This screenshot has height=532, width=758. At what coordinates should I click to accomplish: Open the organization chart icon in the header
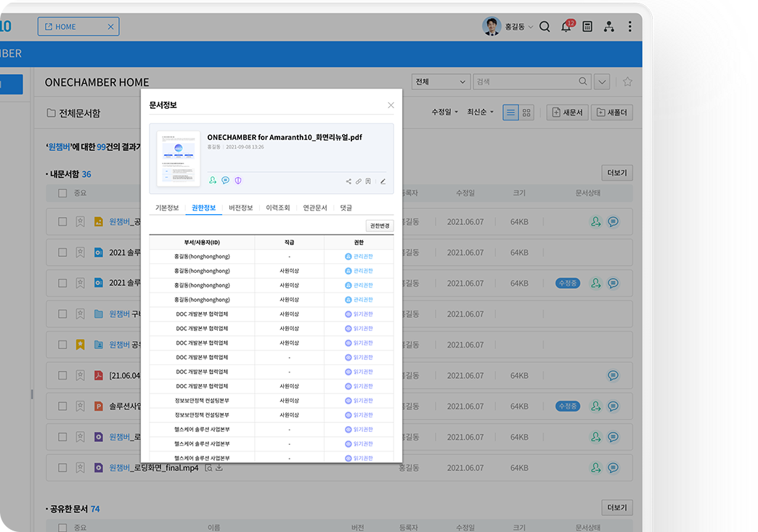[608, 27]
